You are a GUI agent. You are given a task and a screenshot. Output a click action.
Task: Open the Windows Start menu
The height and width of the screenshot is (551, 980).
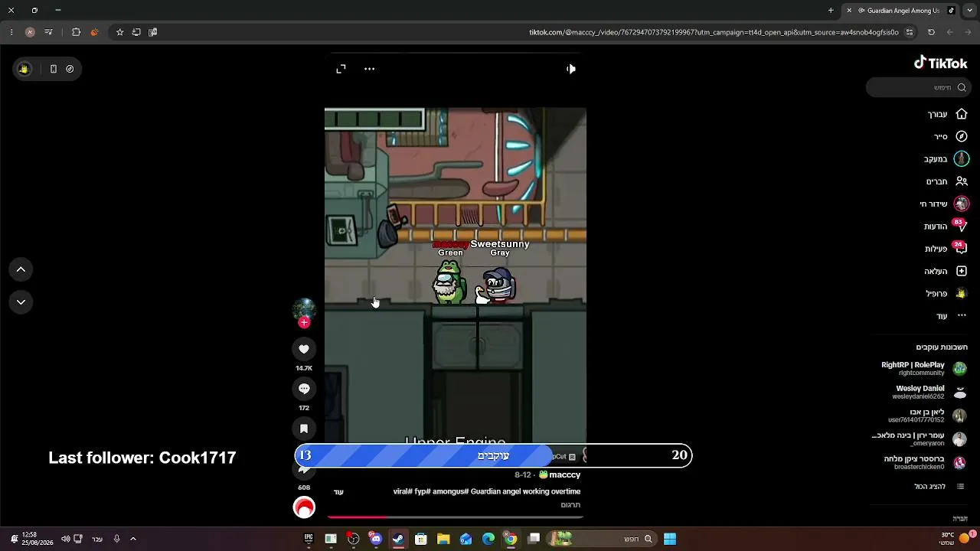tap(670, 539)
